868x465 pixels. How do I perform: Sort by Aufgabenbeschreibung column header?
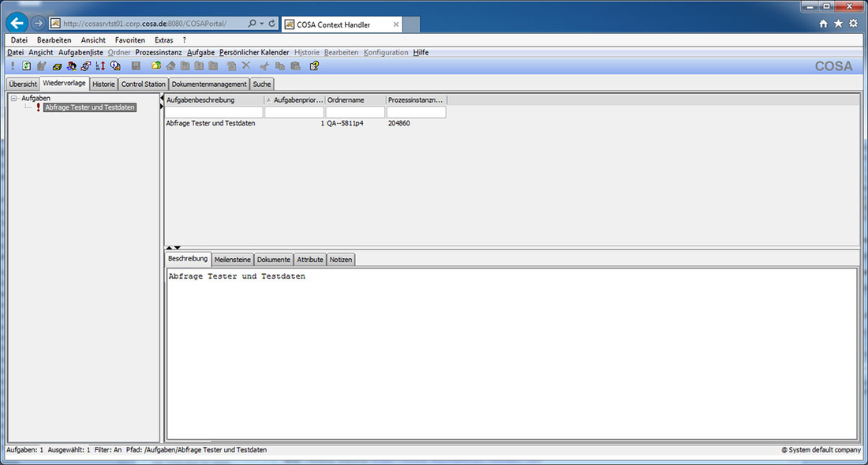click(x=213, y=100)
